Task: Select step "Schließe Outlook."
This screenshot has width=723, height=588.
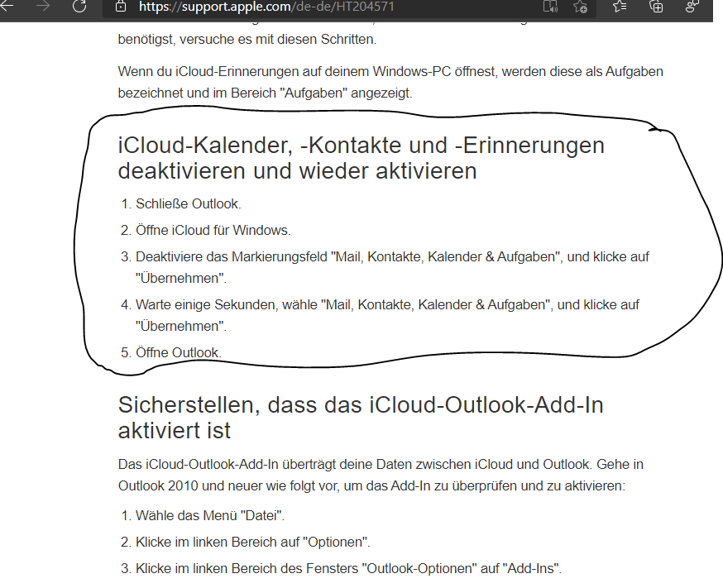Action: (x=188, y=203)
